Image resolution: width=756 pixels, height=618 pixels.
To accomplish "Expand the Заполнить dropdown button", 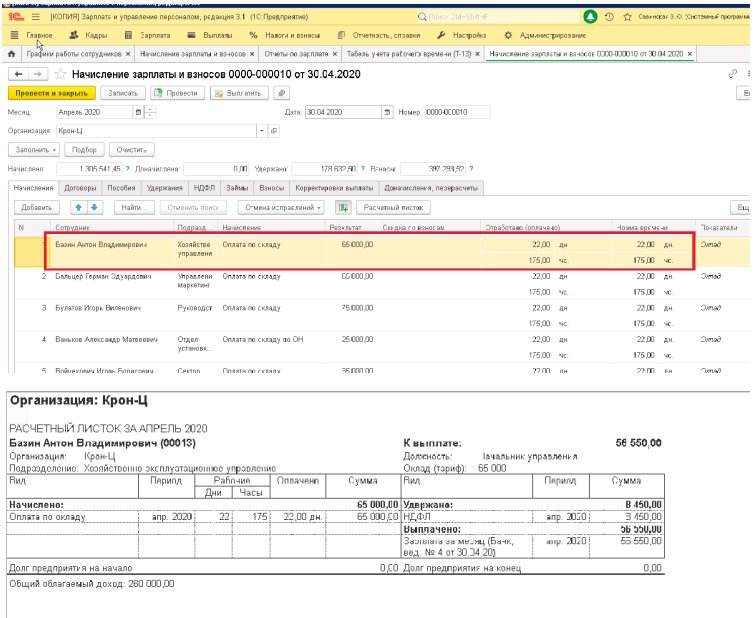I will point(35,149).
